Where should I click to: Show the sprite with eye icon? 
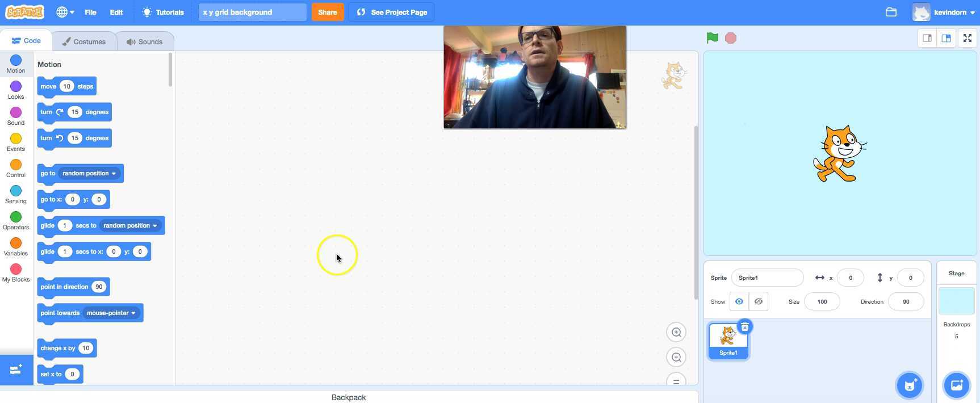[x=739, y=301]
